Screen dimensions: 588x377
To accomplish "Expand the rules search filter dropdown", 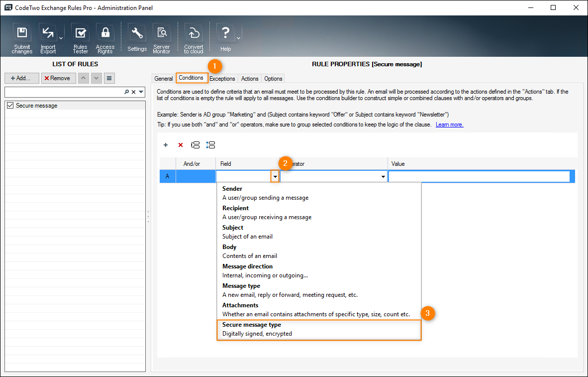I will coord(141,92).
